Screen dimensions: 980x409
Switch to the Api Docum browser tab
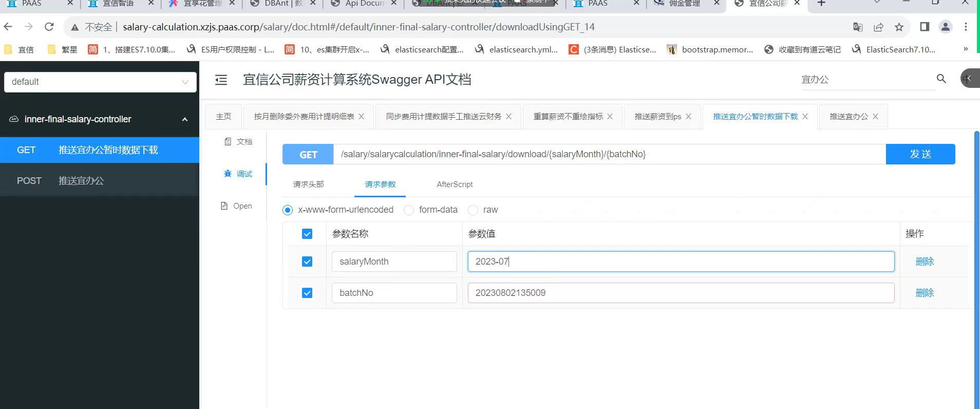point(364,3)
